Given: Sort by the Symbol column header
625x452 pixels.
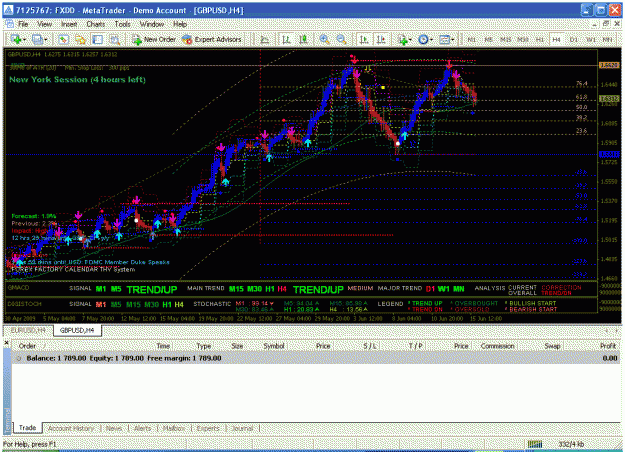Looking at the screenshot, I should [x=273, y=346].
